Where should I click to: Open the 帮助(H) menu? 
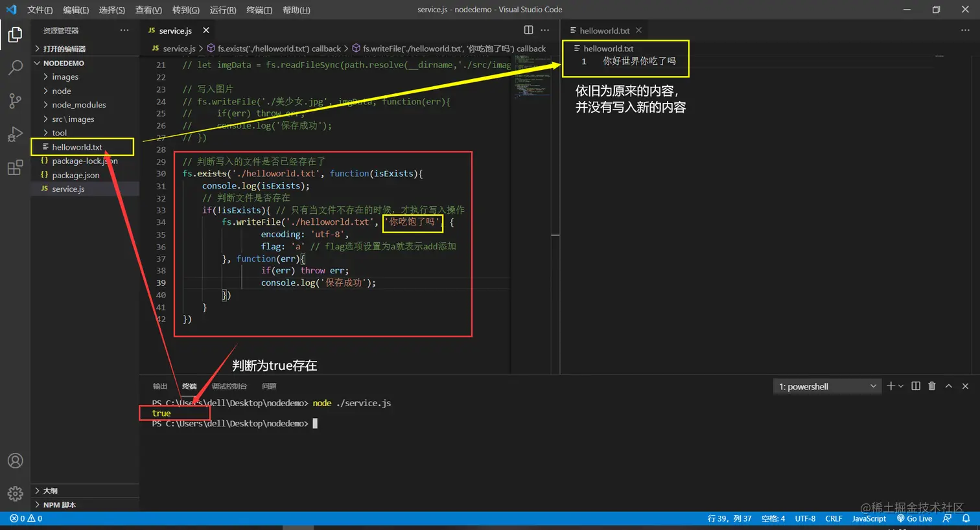[x=296, y=10]
